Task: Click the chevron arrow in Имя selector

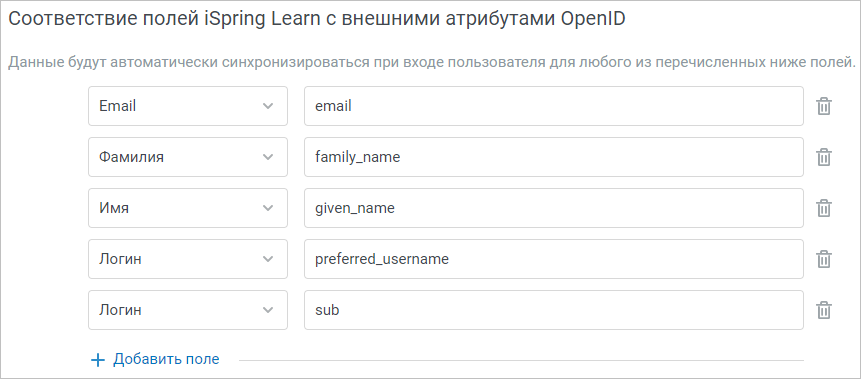Action: (x=268, y=208)
